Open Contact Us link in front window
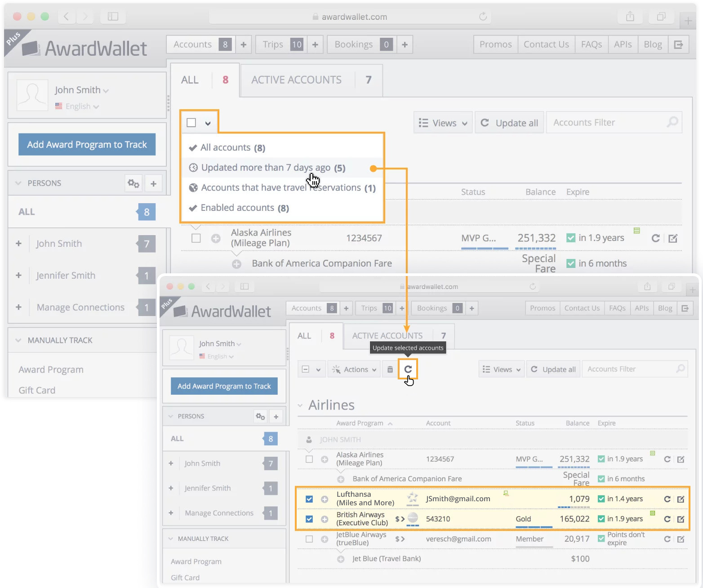Image resolution: width=703 pixels, height=588 pixels. point(582,308)
